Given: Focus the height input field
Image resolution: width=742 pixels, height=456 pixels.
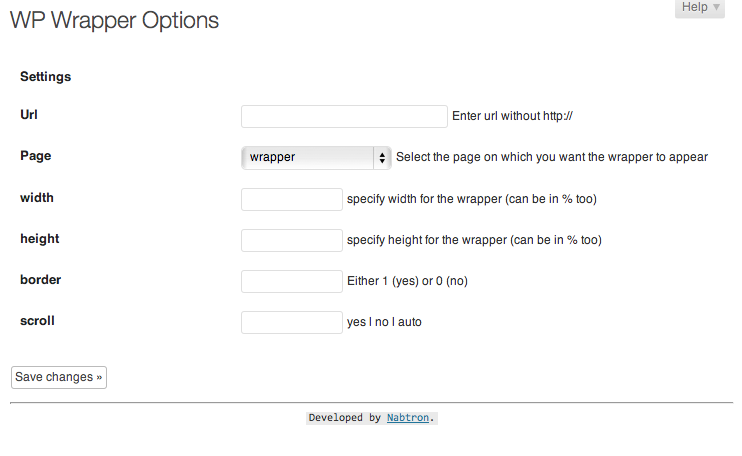Looking at the screenshot, I should click(x=292, y=240).
